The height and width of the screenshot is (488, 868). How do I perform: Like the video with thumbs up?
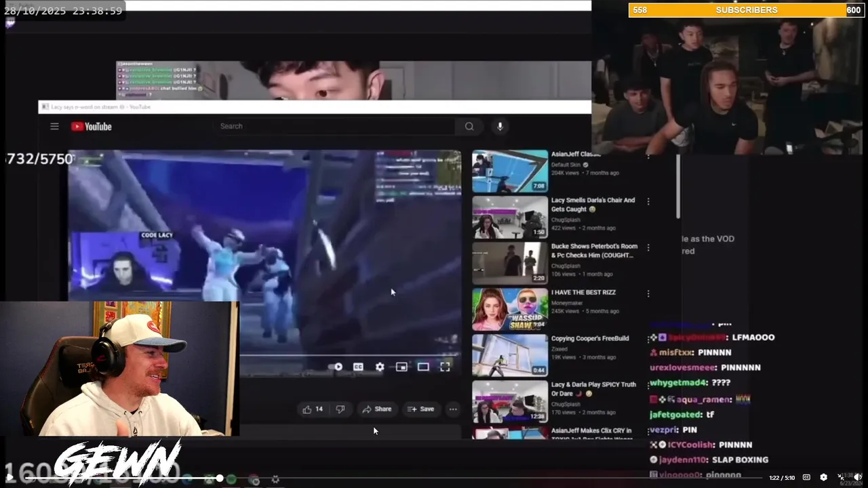point(313,409)
